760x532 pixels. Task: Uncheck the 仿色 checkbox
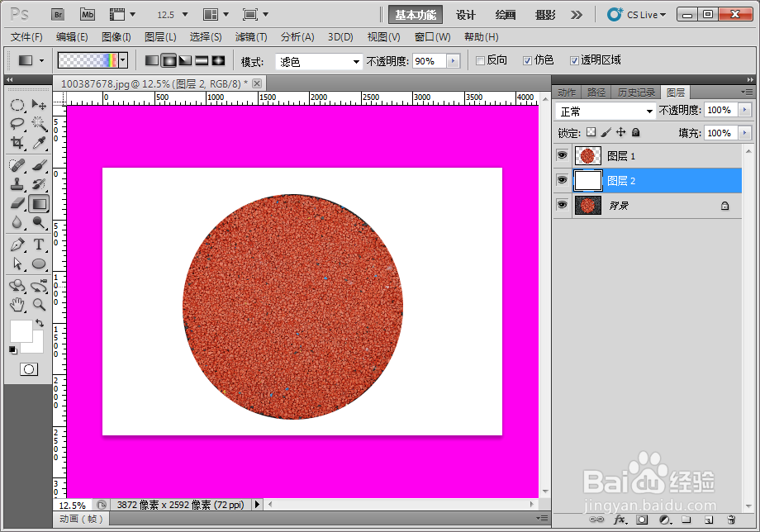(526, 59)
